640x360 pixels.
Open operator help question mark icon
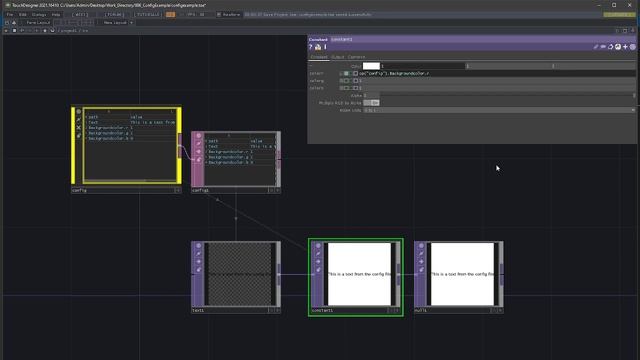(311, 47)
